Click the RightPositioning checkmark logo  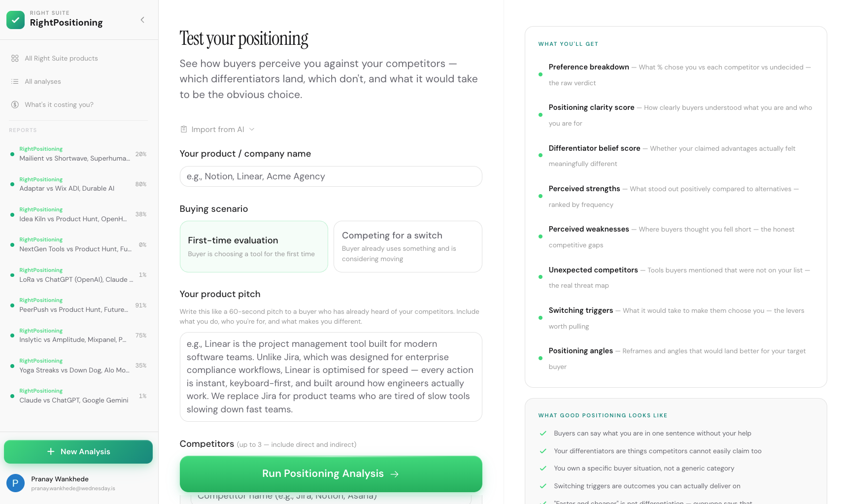(x=15, y=20)
